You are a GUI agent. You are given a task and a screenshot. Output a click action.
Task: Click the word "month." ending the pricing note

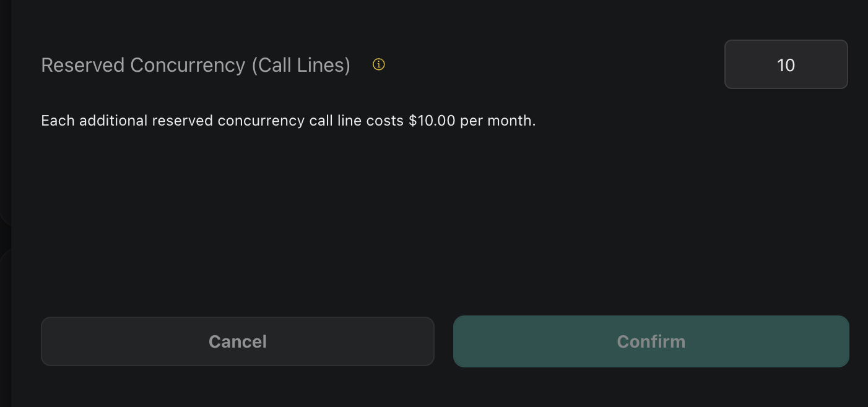[512, 121]
